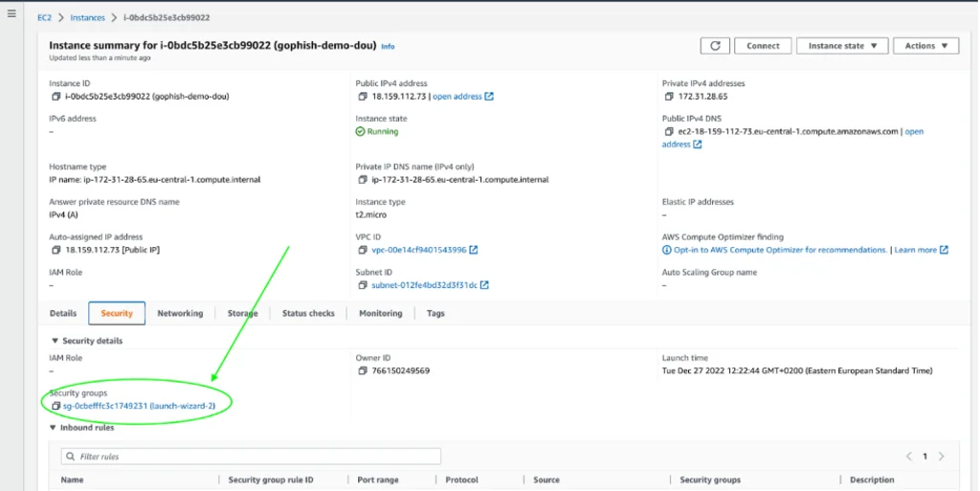Open the hamburger navigation menu

click(11, 13)
